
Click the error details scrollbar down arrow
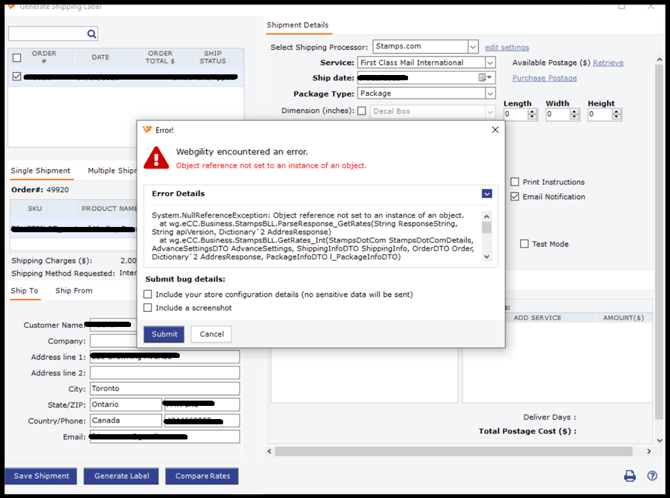point(486,256)
